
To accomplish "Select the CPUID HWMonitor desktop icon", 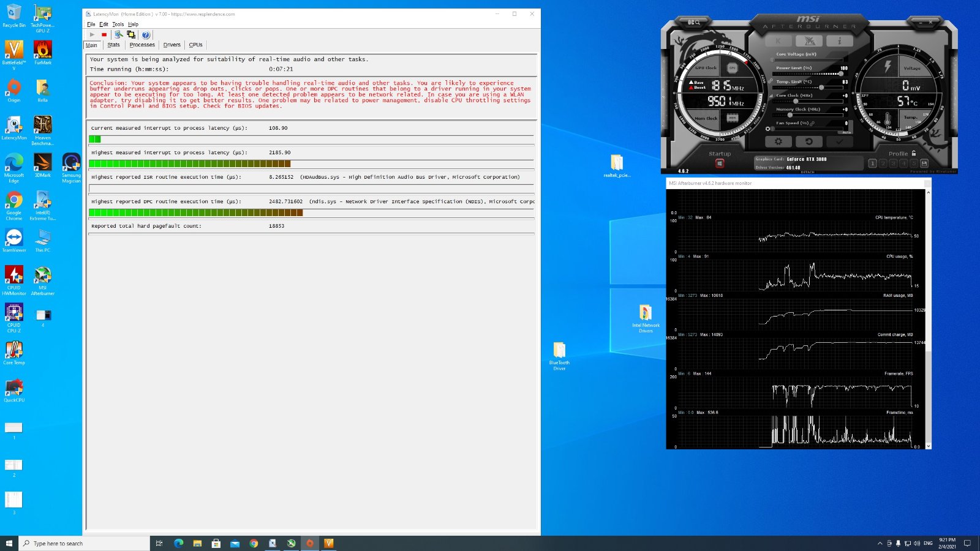I will pyautogui.click(x=14, y=281).
